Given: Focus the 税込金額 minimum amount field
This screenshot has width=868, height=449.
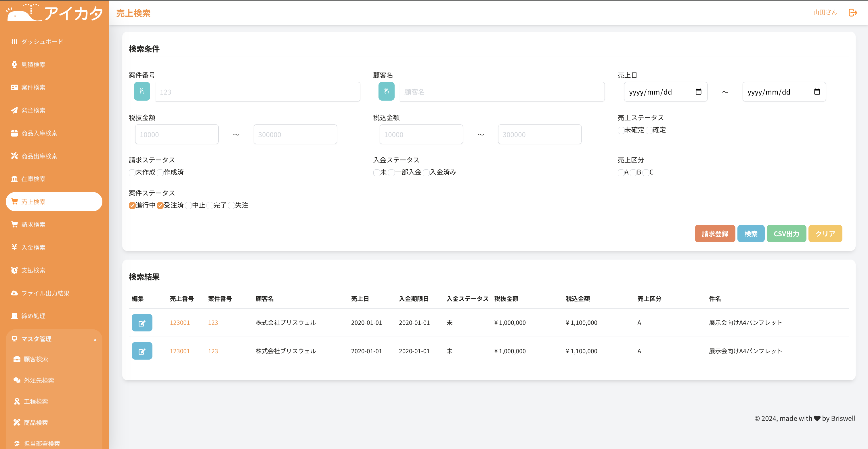Looking at the screenshot, I should [421, 135].
